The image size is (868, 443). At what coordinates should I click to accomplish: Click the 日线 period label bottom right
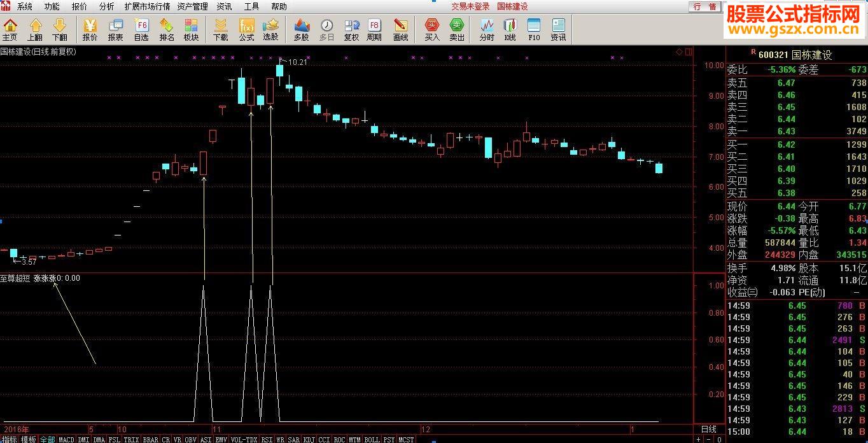[708, 430]
